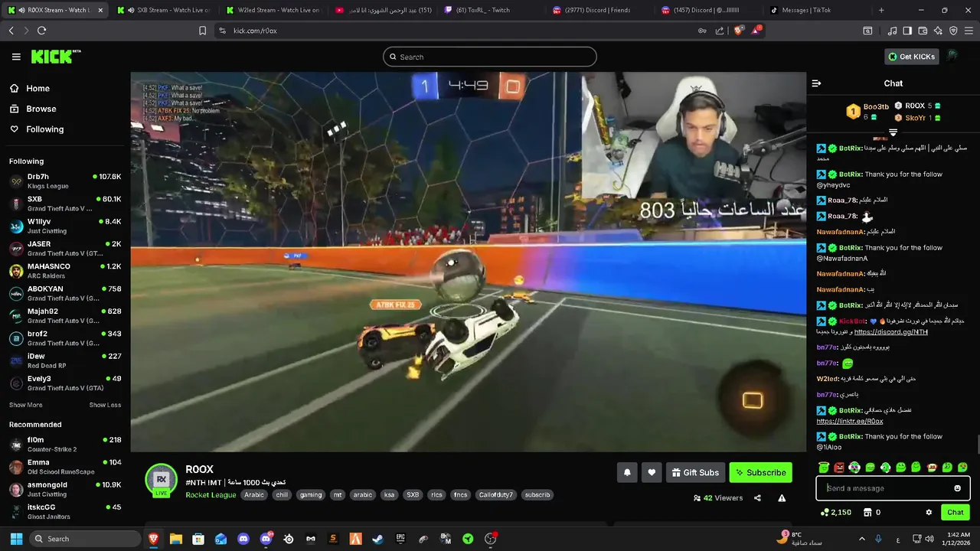Click the Windows Start button
The image size is (980, 551).
tap(16, 539)
